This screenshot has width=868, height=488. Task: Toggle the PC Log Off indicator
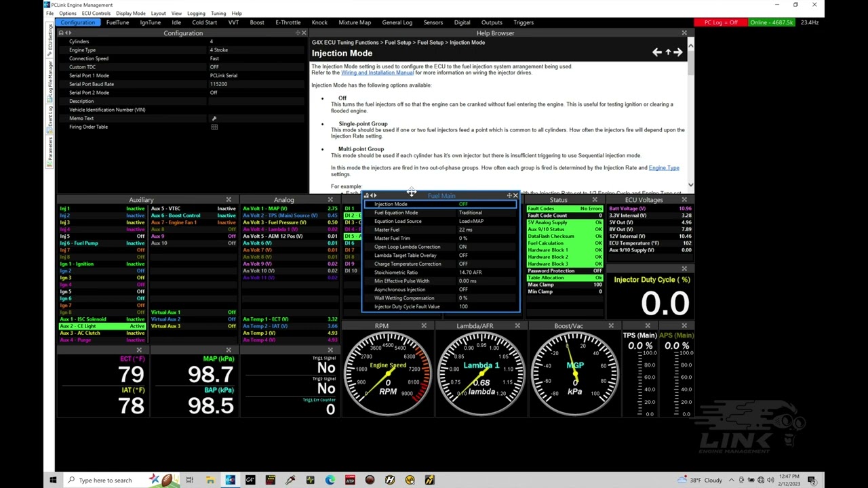coord(721,22)
